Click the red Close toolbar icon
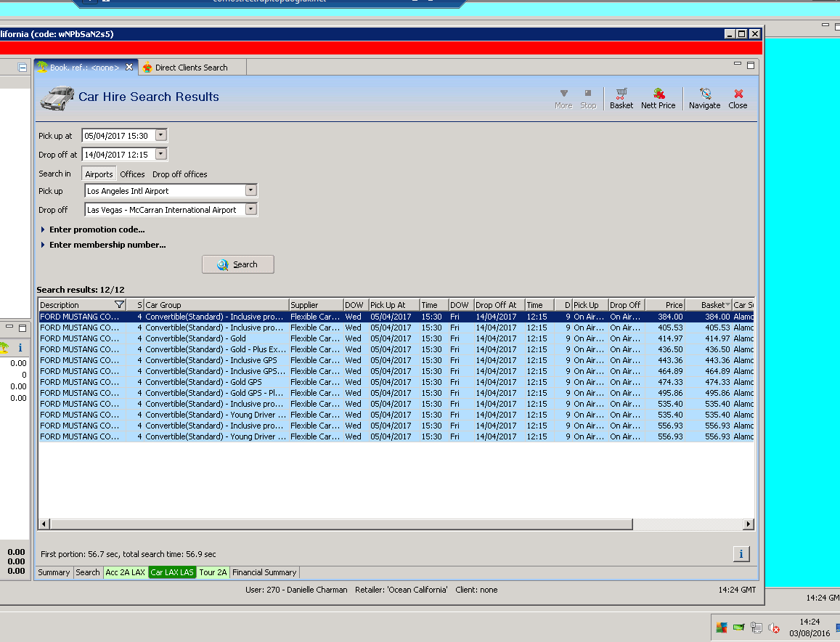840x642 pixels. tap(738, 98)
